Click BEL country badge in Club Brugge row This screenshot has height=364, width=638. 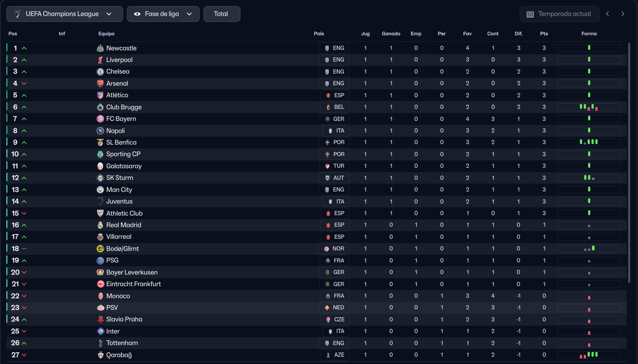tap(335, 107)
